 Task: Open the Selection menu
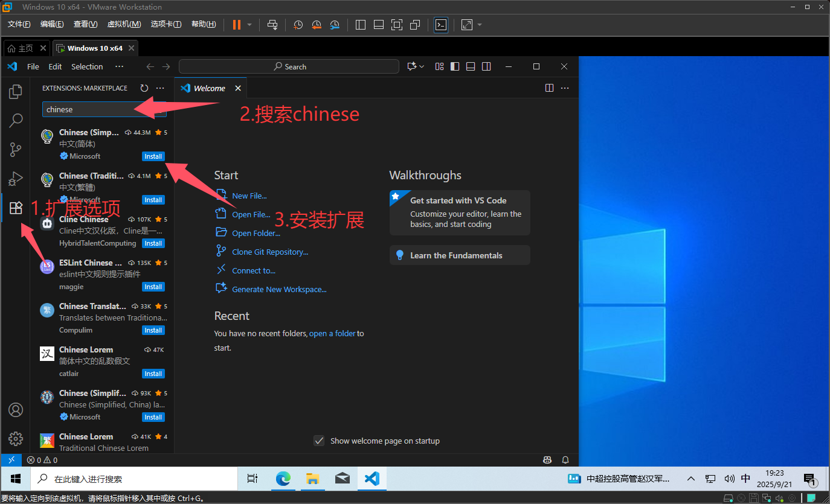[x=87, y=66]
